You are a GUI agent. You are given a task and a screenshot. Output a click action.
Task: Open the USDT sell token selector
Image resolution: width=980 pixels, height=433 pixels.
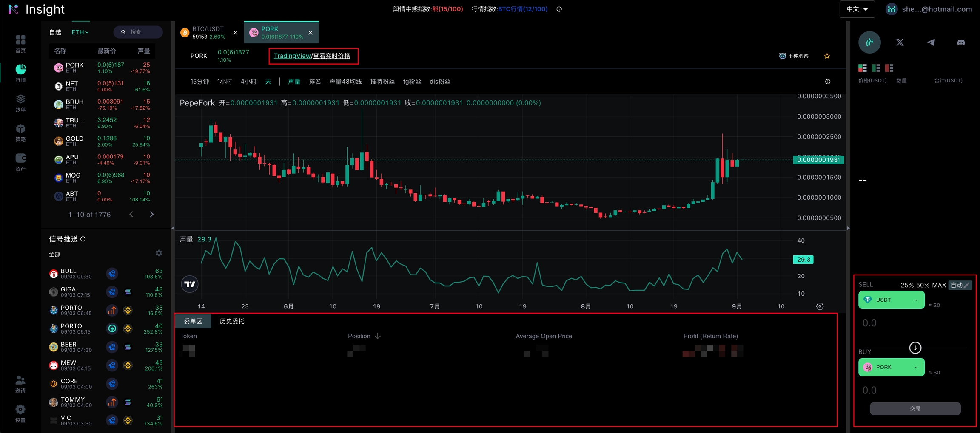click(x=891, y=300)
